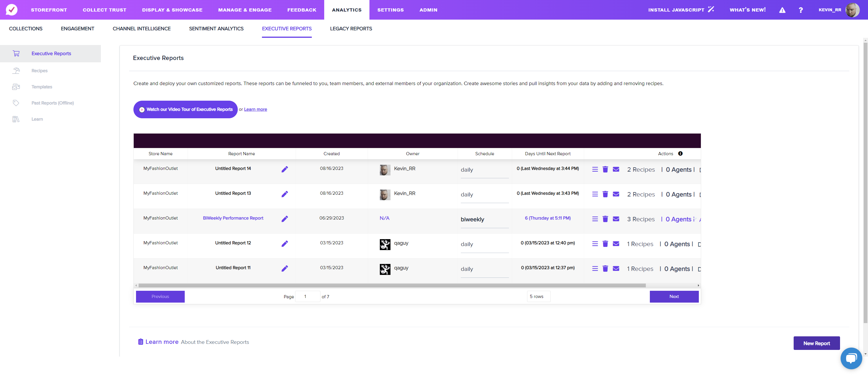Viewport: 868px width, 375px height.
Task: Click the checkmark logo in the header
Action: tap(12, 10)
